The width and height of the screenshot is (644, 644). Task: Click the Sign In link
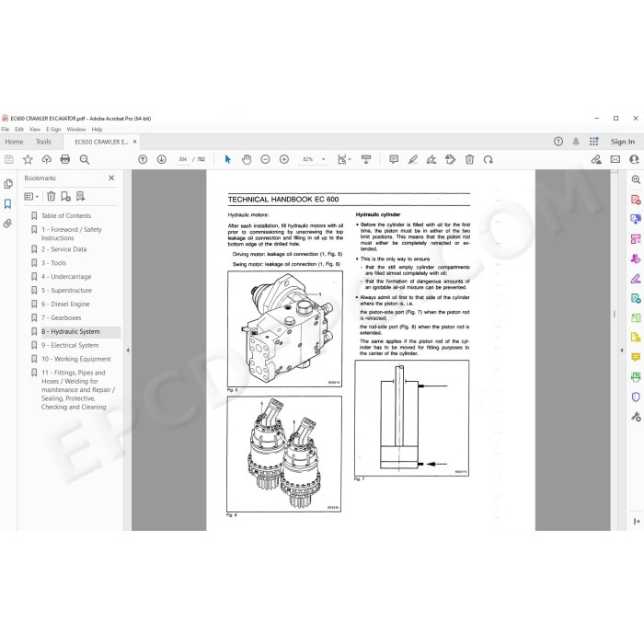coord(623,142)
